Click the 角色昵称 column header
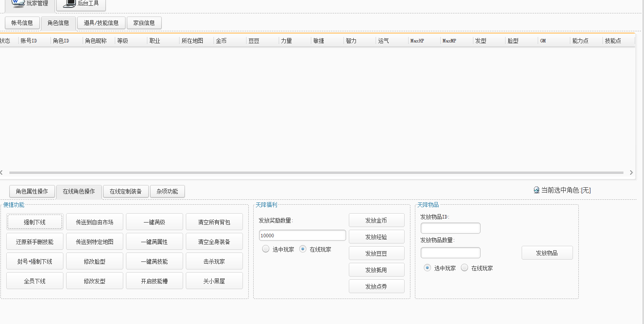Screen dimensions: 644x324 (99, 41)
